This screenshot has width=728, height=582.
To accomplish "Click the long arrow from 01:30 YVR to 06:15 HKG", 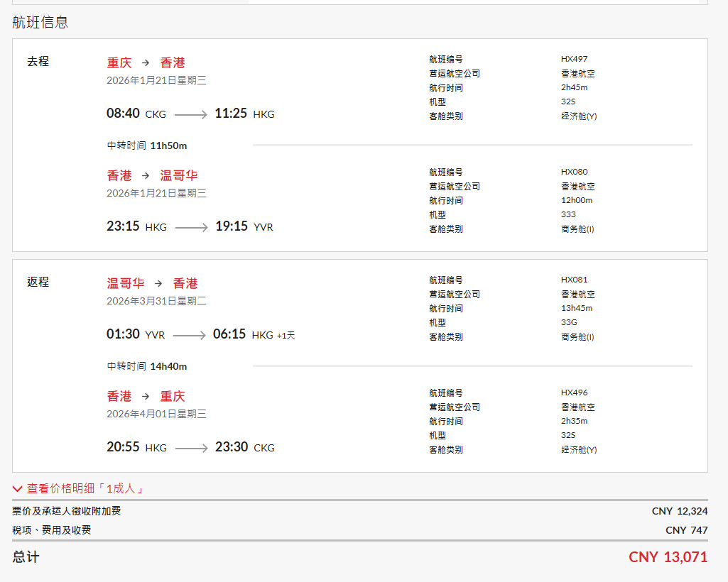I will pyautogui.click(x=189, y=335).
